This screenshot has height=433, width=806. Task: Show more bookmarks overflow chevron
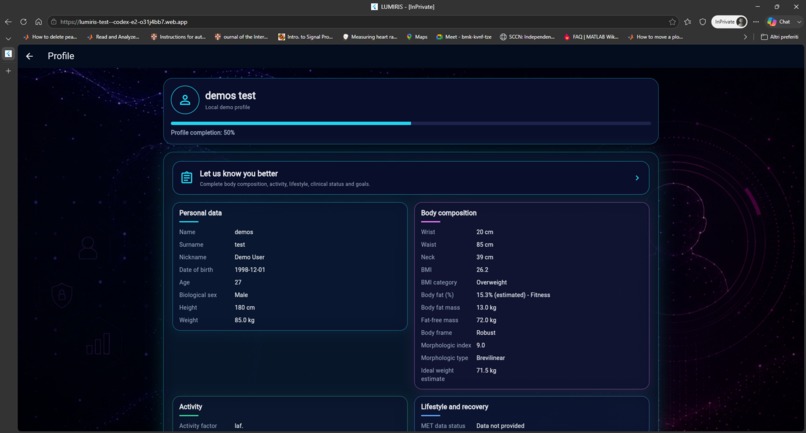(745, 37)
